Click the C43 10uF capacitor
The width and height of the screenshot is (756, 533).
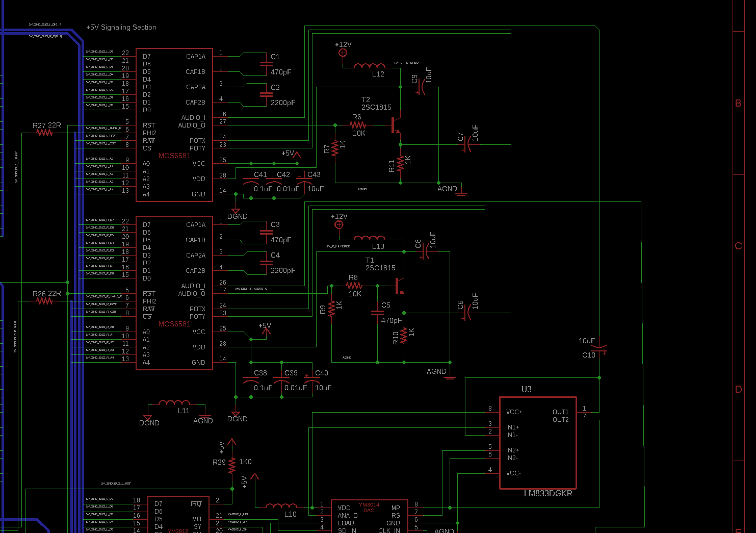tap(305, 182)
